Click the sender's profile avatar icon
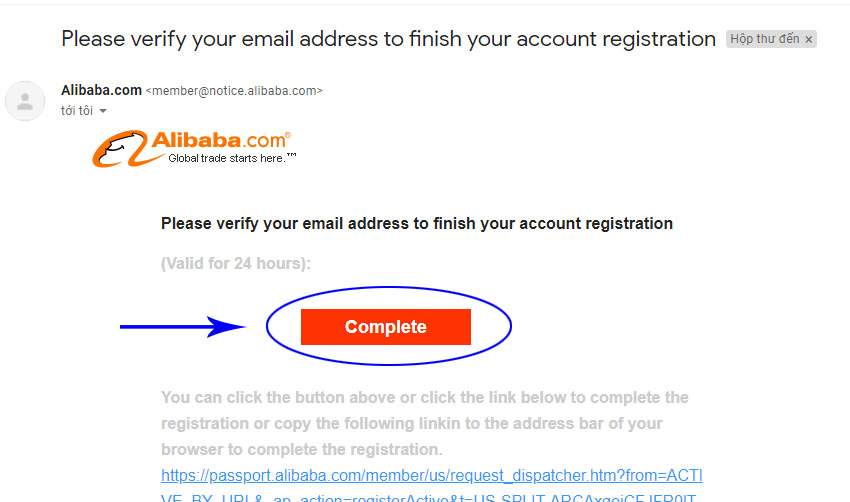The width and height of the screenshot is (850, 502). click(x=25, y=101)
